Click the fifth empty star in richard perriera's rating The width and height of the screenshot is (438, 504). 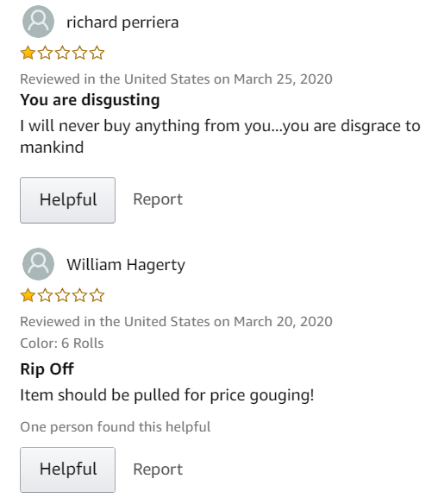click(97, 53)
